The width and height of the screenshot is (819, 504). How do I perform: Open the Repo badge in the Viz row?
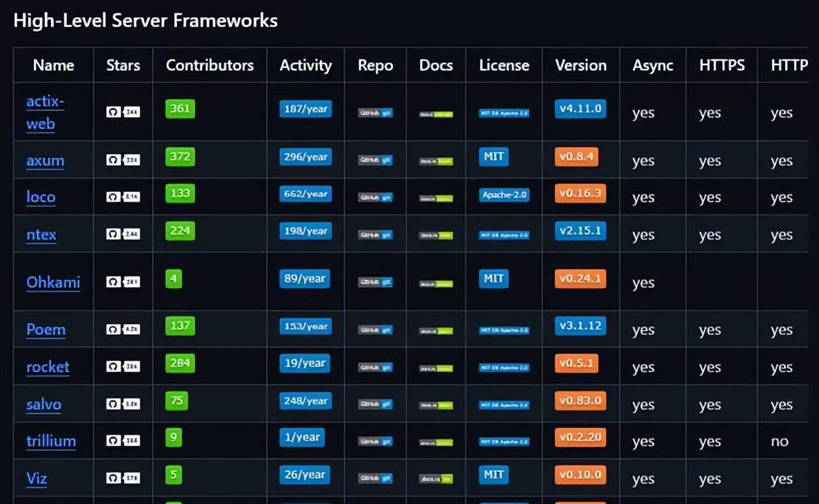point(376,478)
